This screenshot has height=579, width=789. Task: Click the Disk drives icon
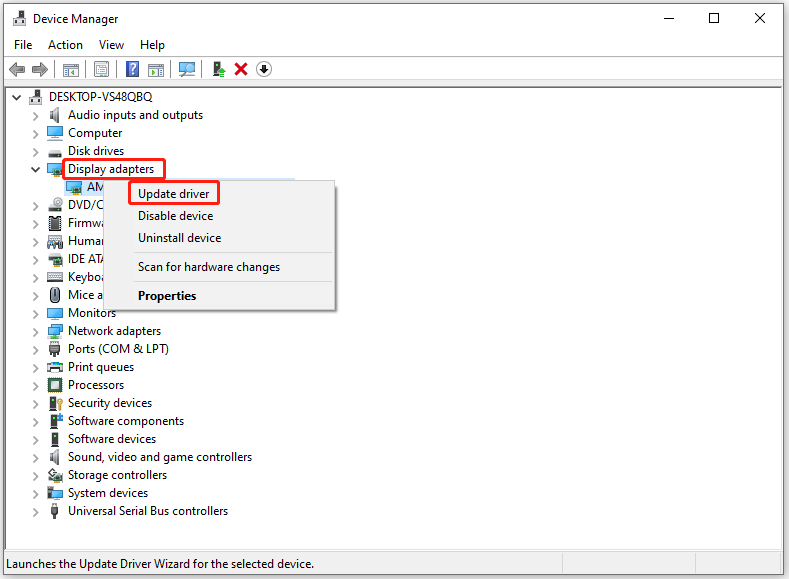(55, 152)
